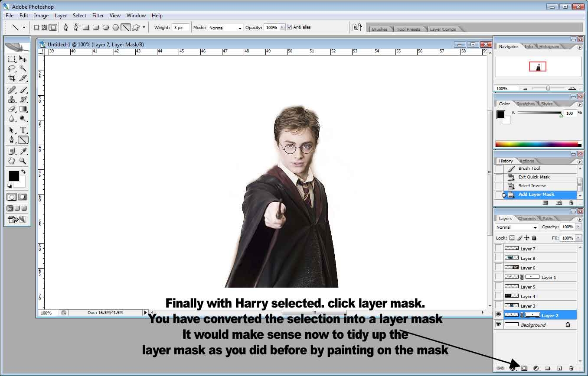Show Layer 7 visibility

pos(499,248)
